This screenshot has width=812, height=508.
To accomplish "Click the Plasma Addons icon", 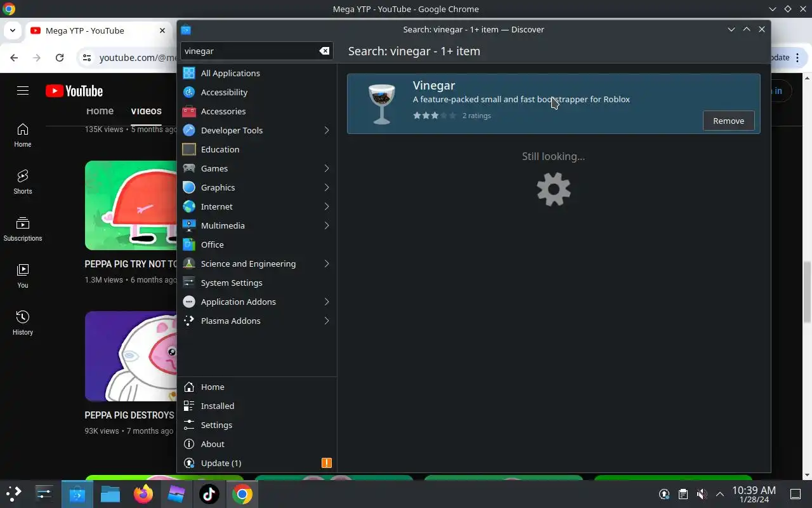I will click(x=188, y=321).
